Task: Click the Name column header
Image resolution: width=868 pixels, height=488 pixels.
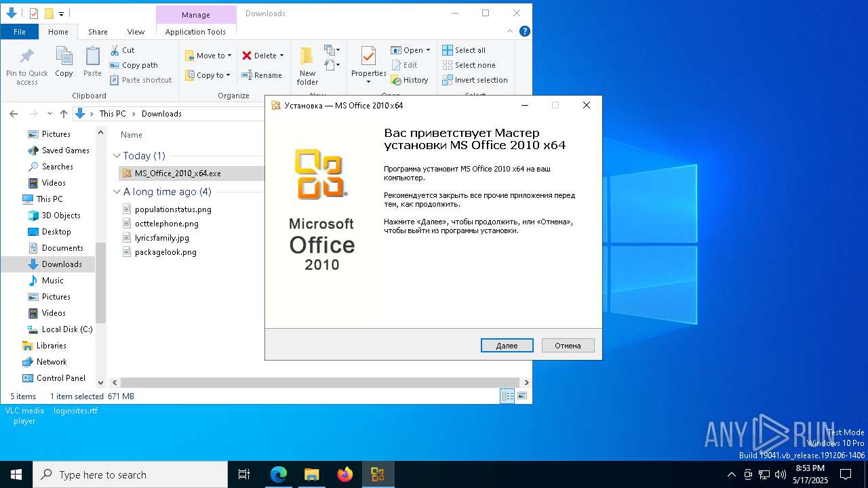Action: pyautogui.click(x=132, y=135)
